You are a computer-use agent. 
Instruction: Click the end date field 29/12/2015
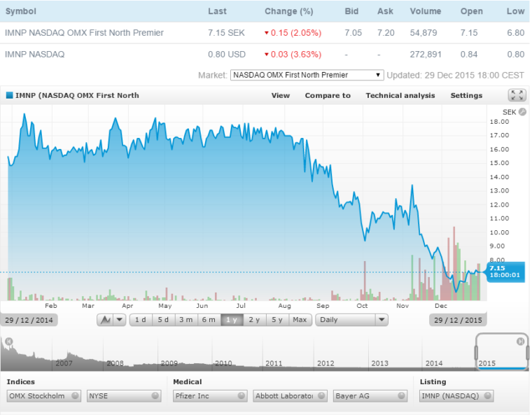pyautogui.click(x=458, y=320)
